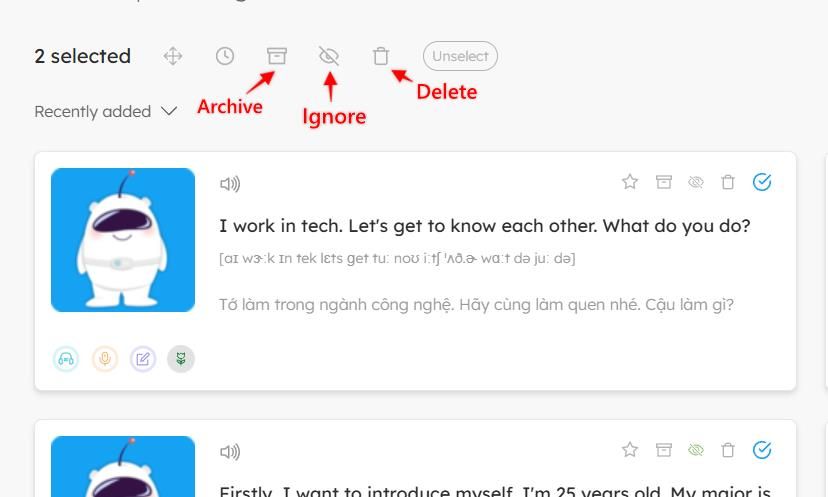Open headphones listening practice on first card
Viewport: 828px width, 497px height.
pyautogui.click(x=66, y=359)
